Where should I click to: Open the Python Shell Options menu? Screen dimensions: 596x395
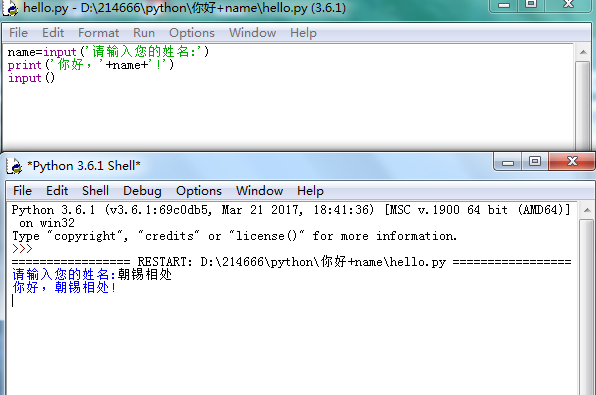[198, 190]
